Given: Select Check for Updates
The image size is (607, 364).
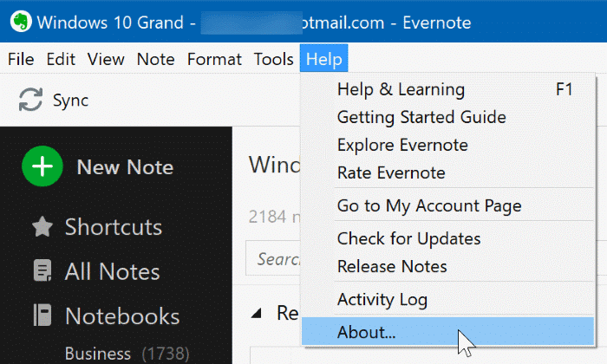Looking at the screenshot, I should pos(447,238).
